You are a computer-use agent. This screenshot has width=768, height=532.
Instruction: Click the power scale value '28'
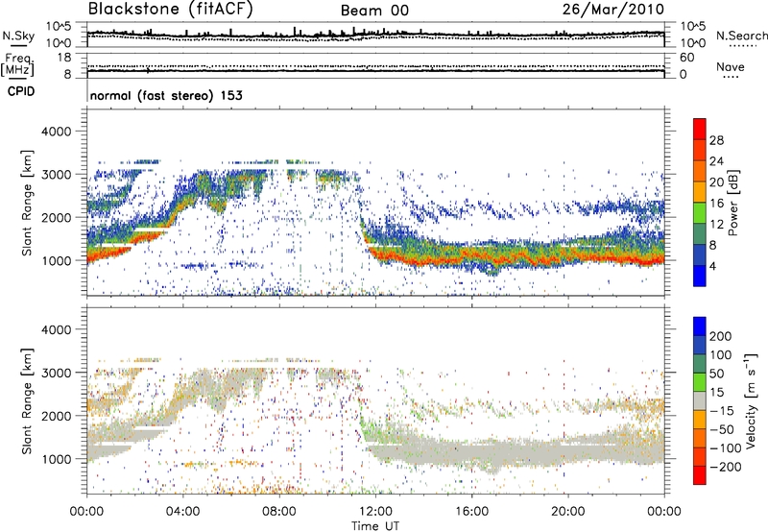click(716, 140)
